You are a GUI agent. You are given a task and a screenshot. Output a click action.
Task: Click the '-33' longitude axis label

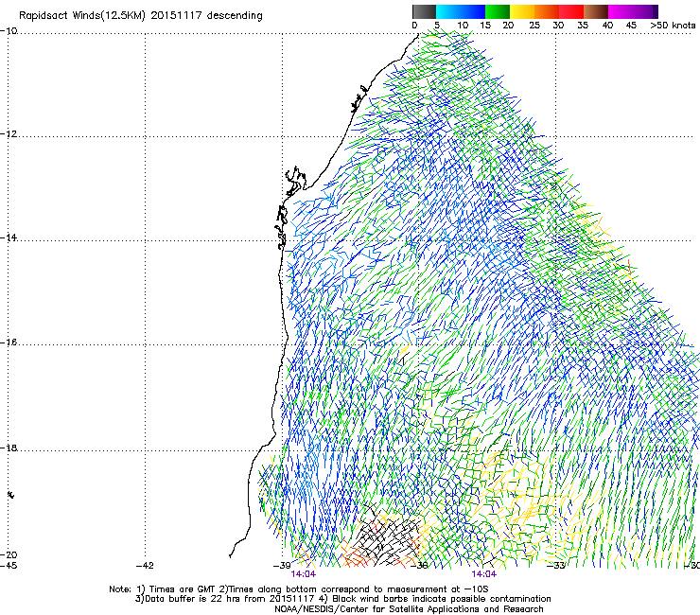(556, 566)
